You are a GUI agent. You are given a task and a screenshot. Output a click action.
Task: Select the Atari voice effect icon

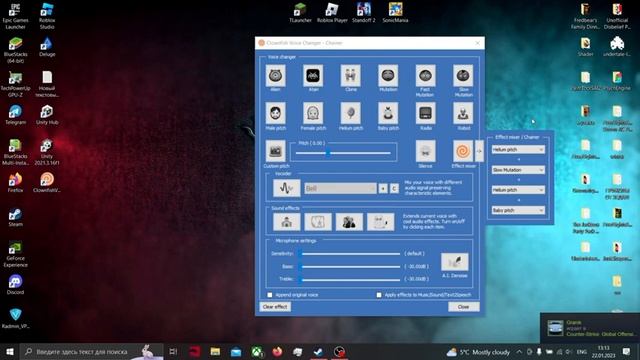[x=313, y=76]
